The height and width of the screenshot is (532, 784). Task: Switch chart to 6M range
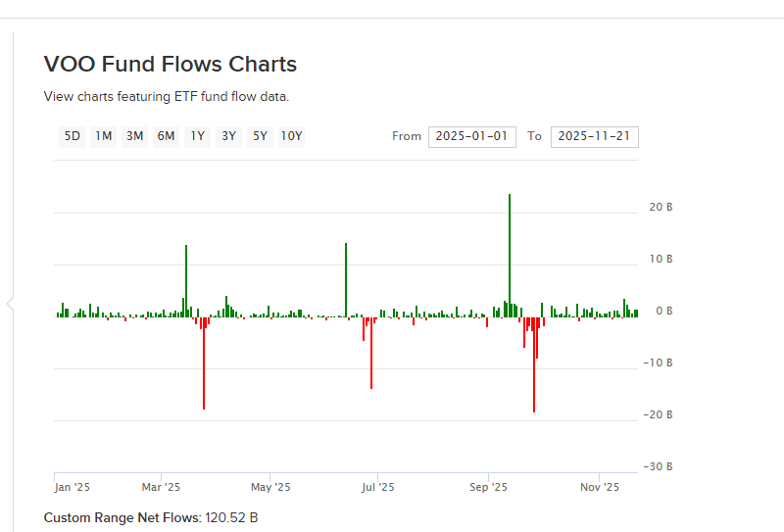coord(166,136)
